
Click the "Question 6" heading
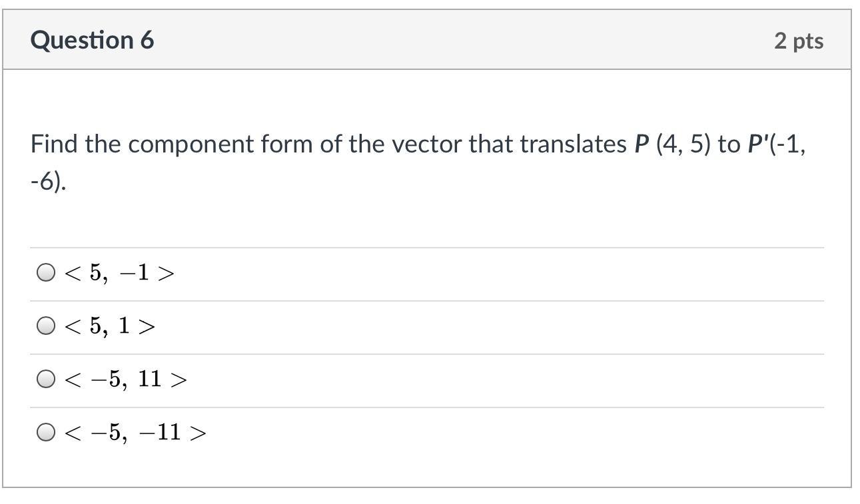tap(92, 41)
